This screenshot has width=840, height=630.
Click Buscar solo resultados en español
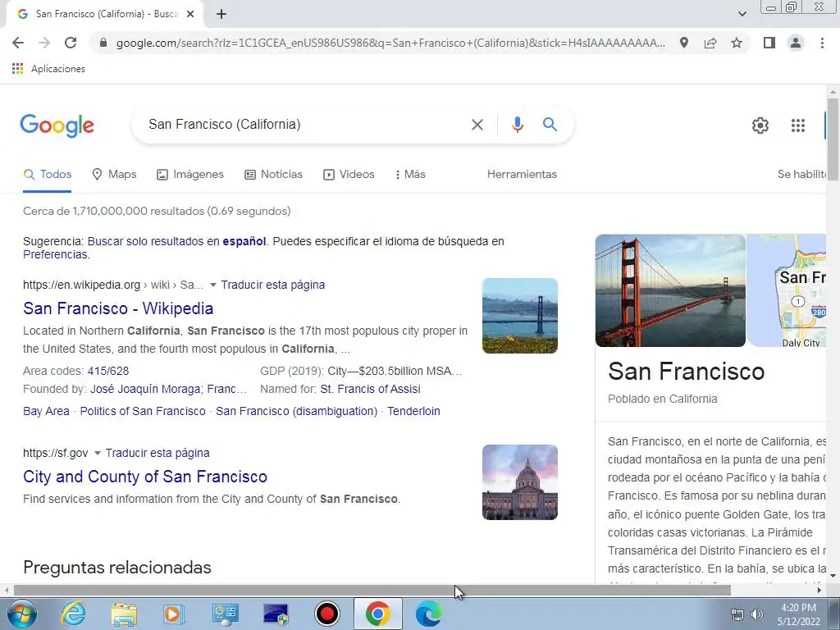click(x=177, y=242)
